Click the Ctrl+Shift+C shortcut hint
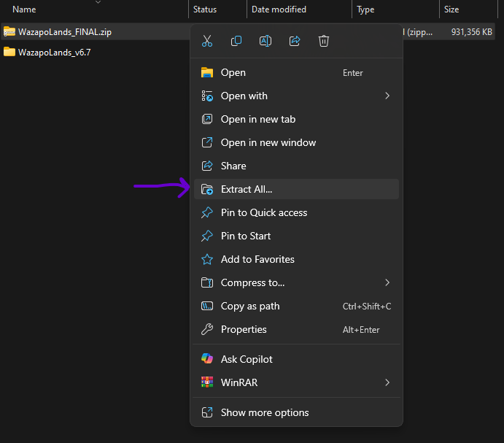This screenshot has width=504, height=443. pyautogui.click(x=367, y=307)
